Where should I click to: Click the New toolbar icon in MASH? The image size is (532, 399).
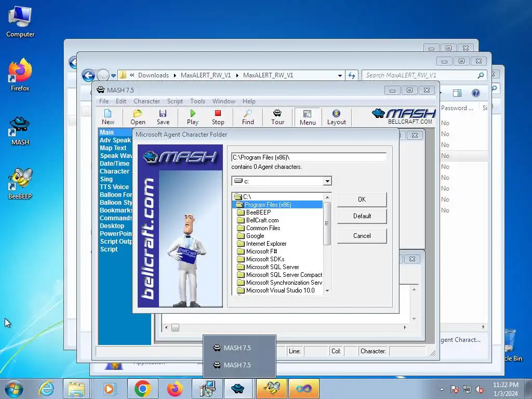(108, 117)
